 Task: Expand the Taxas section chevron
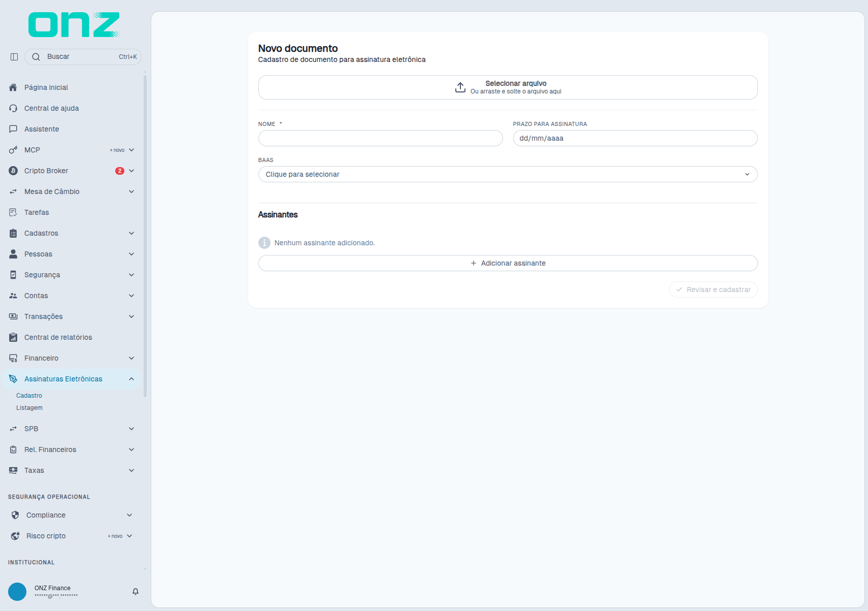[131, 470]
